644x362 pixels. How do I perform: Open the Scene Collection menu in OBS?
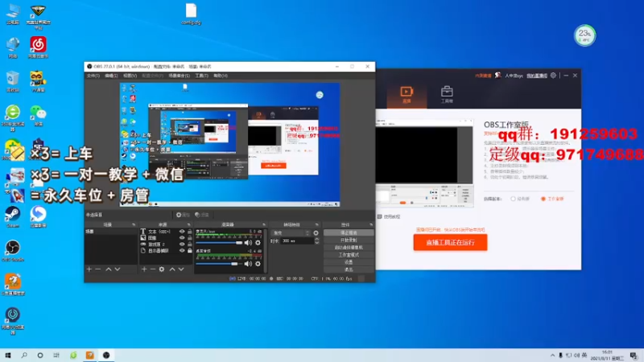point(179,76)
